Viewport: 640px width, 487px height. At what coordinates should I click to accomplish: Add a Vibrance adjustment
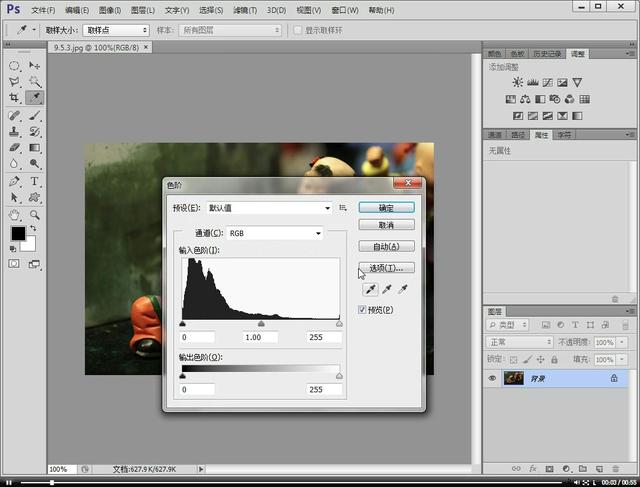point(577,82)
